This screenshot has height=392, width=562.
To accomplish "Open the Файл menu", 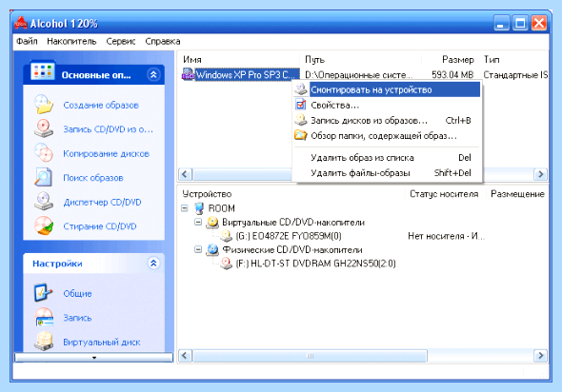I will [27, 41].
